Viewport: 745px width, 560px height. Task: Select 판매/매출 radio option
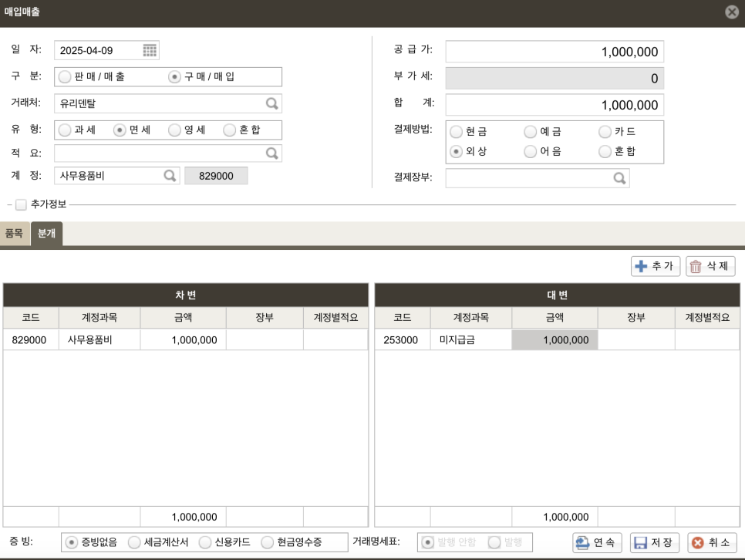[65, 76]
